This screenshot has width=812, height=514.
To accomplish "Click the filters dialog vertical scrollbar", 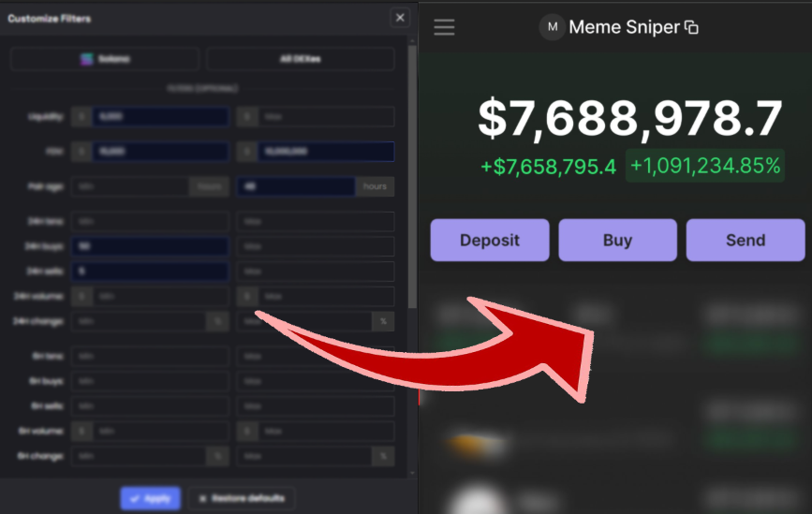I will 412,177.
